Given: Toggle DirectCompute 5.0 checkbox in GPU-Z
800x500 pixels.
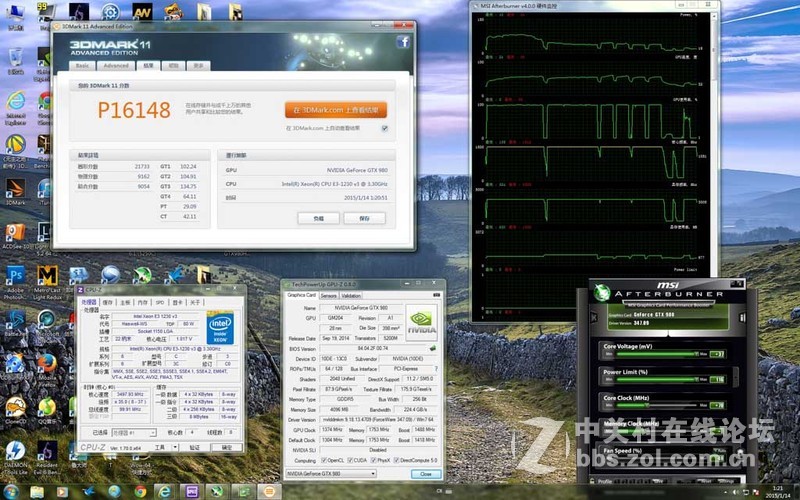Looking at the screenshot, I should pyautogui.click(x=397, y=460).
